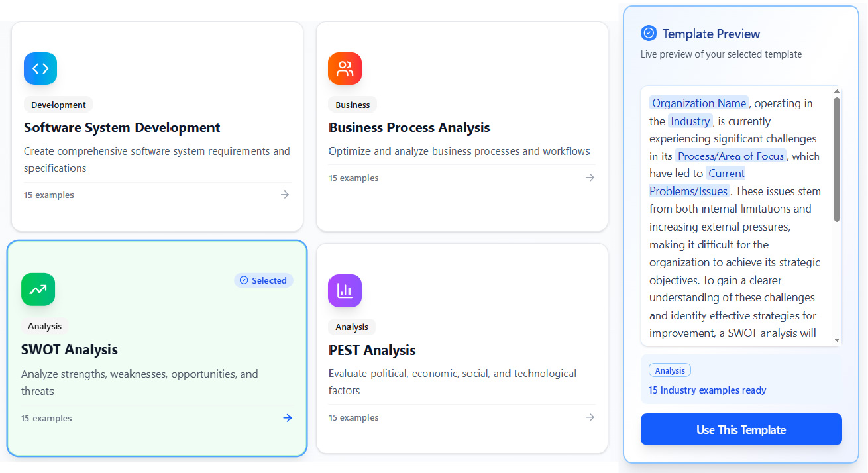Image resolution: width=868 pixels, height=473 pixels.
Task: Select the PEST Analysis card title
Action: click(372, 350)
